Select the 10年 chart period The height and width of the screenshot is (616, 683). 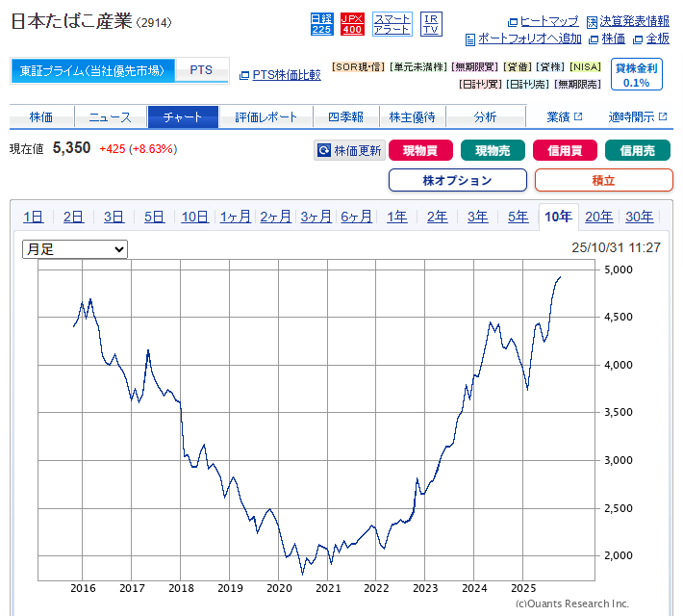(558, 217)
